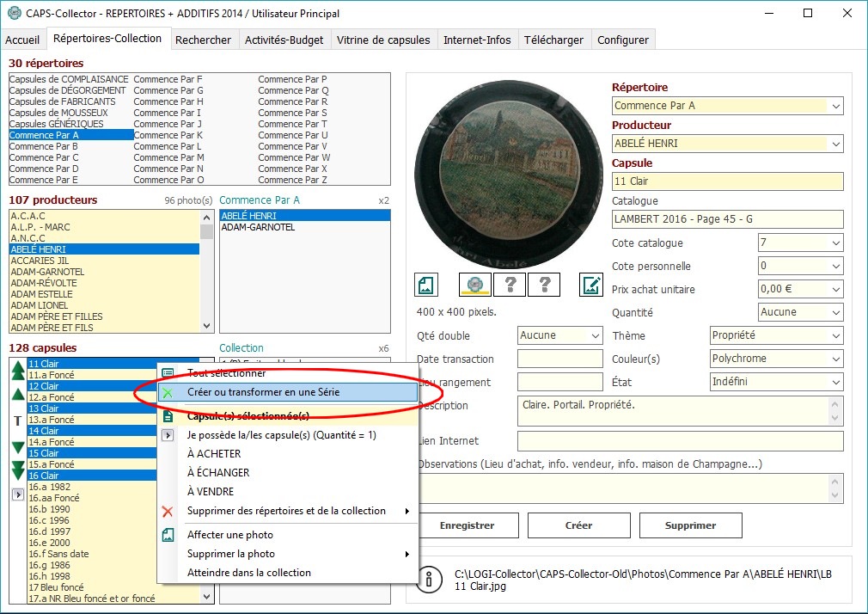Viewport: 868px width, 614px height.
Task: Select ADAM-RÉVOLTE in producers list
Action: [x=104, y=283]
